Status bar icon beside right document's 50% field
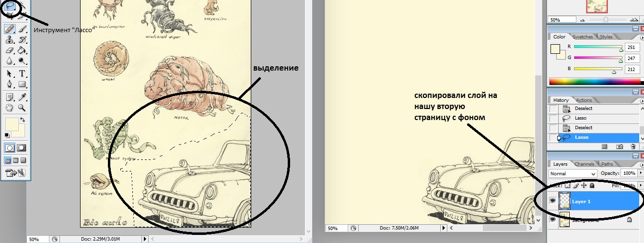Screen dimensions: 644x243 (x=353, y=229)
